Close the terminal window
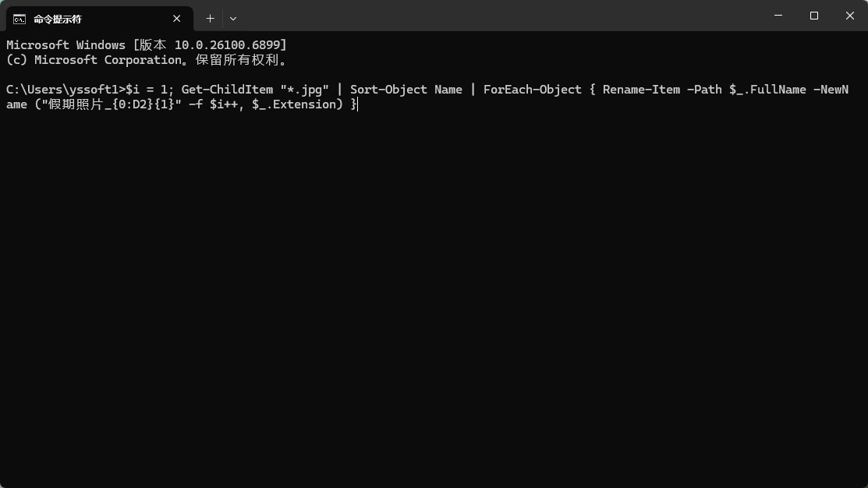The height and width of the screenshot is (488, 868). [850, 16]
